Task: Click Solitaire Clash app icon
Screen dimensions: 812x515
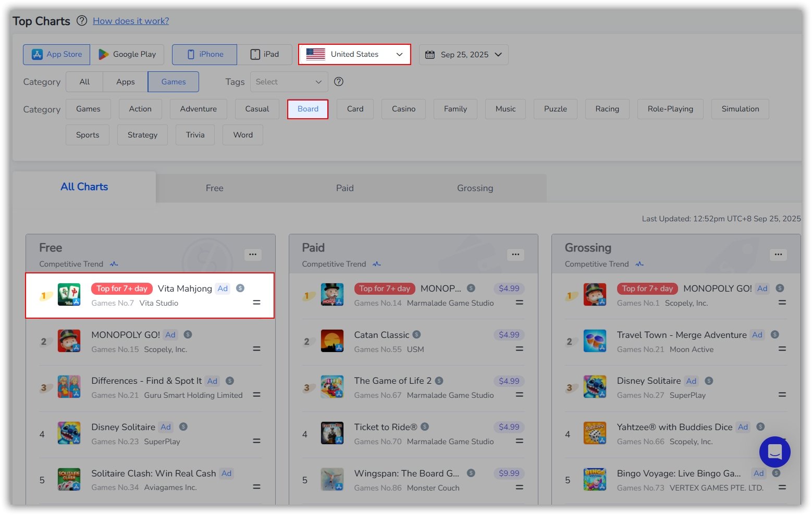Action: pyautogui.click(x=69, y=480)
